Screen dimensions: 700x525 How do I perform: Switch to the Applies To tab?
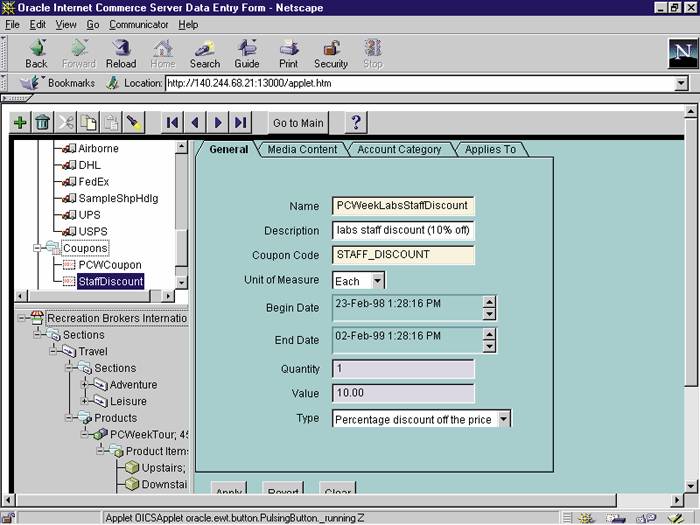tap(490, 150)
